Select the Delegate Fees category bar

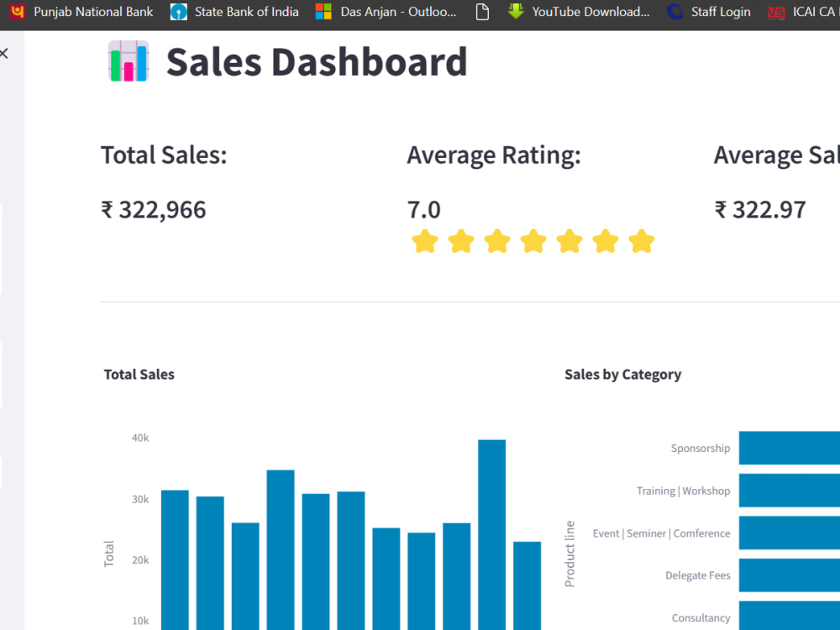point(790,575)
